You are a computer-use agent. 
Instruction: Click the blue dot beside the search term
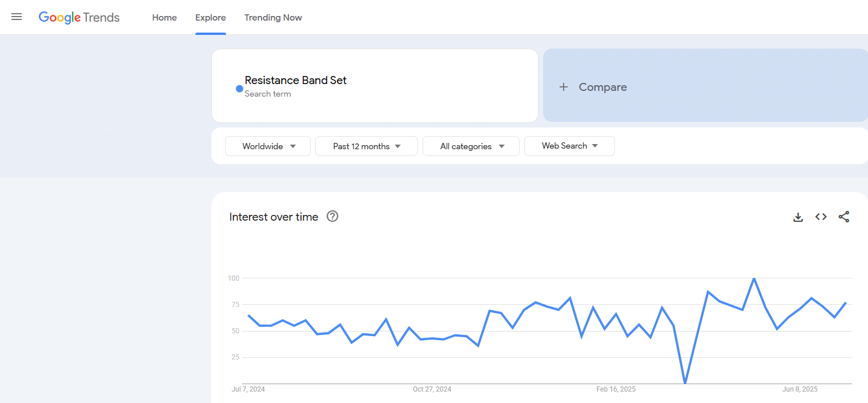point(239,89)
